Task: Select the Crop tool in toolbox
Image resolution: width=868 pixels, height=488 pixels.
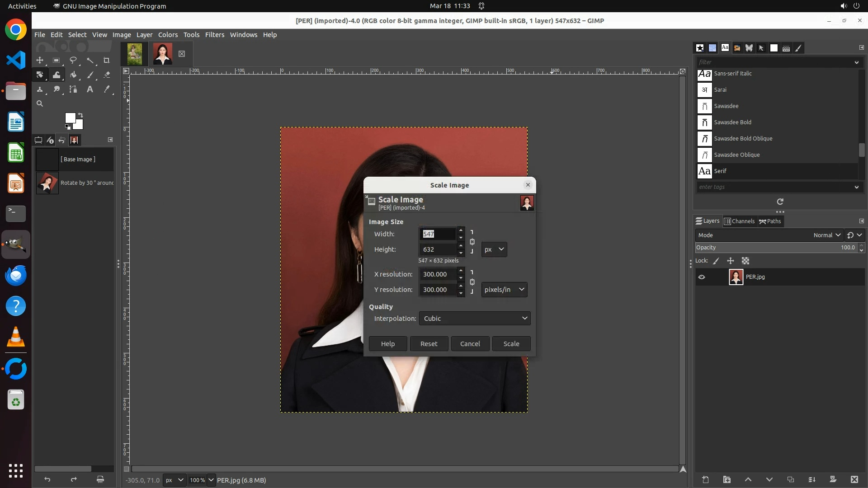Action: click(x=107, y=61)
